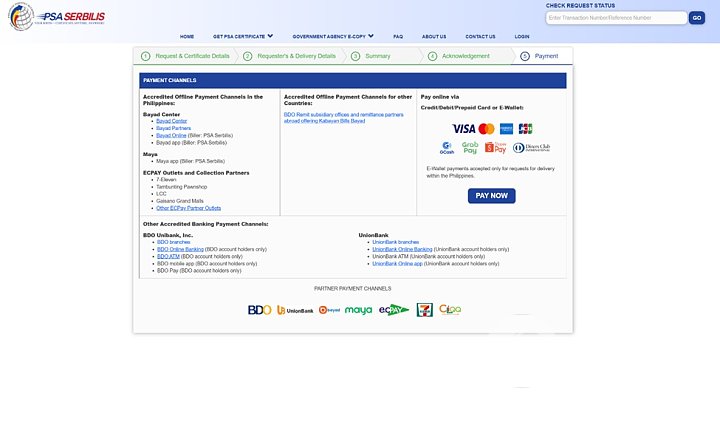
Task: Click the Mastercard logo
Action: click(x=486, y=129)
